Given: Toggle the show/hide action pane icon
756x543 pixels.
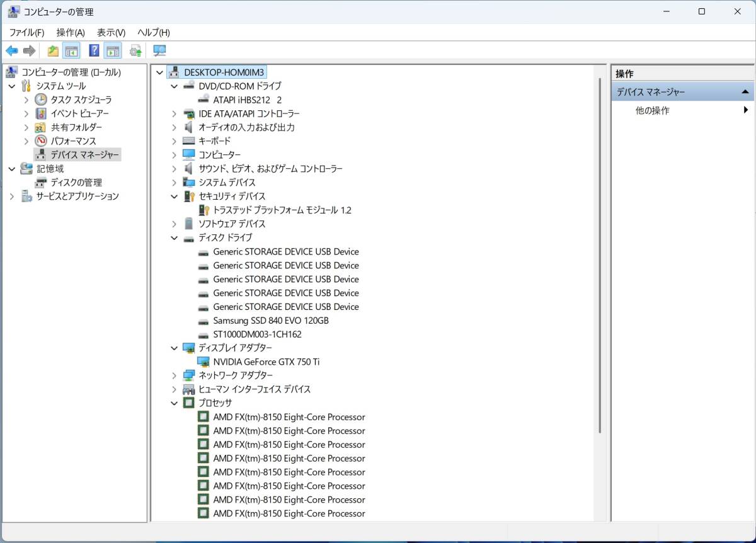Looking at the screenshot, I should (x=113, y=51).
